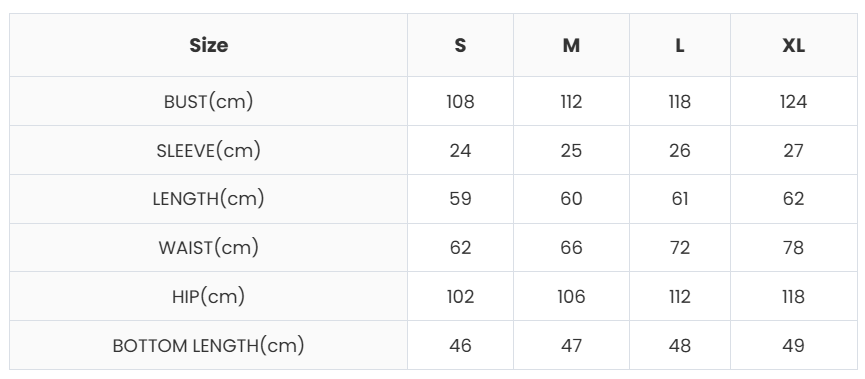This screenshot has width=865, height=379.
Task: Select the S size column header
Action: 460,45
